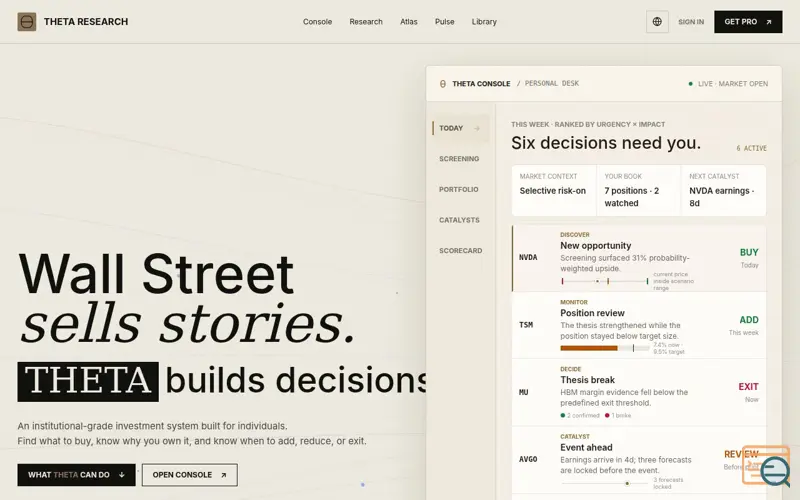Viewport: 800px width, 500px height.
Task: Click the green 2 confirmed indicator
Action: click(580, 416)
